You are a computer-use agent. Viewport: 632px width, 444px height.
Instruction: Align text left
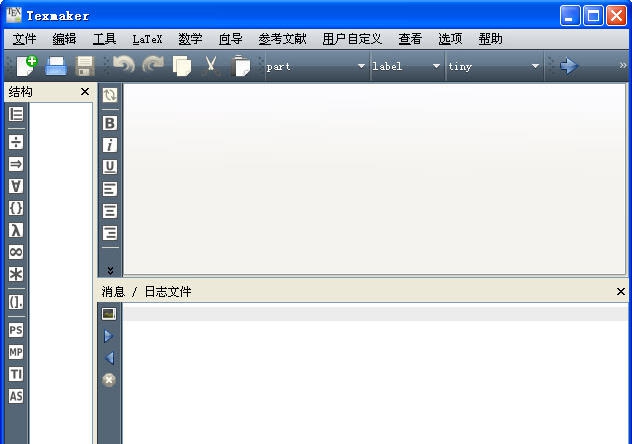coord(110,189)
